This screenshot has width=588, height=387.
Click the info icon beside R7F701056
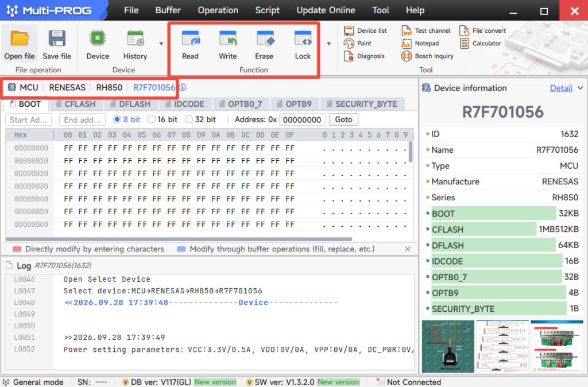click(183, 87)
